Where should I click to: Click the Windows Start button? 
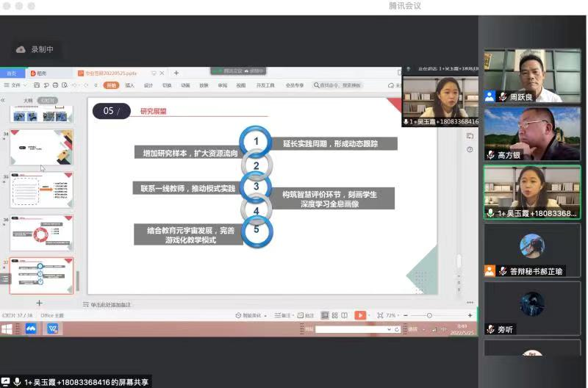[x=7, y=328]
